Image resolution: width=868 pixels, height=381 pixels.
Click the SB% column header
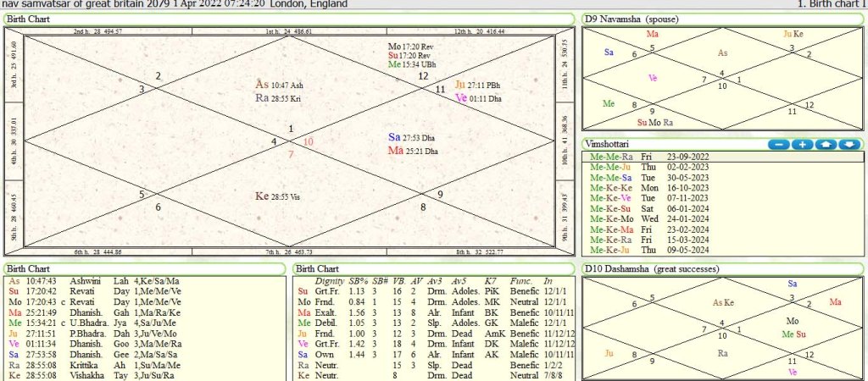pyautogui.click(x=357, y=280)
